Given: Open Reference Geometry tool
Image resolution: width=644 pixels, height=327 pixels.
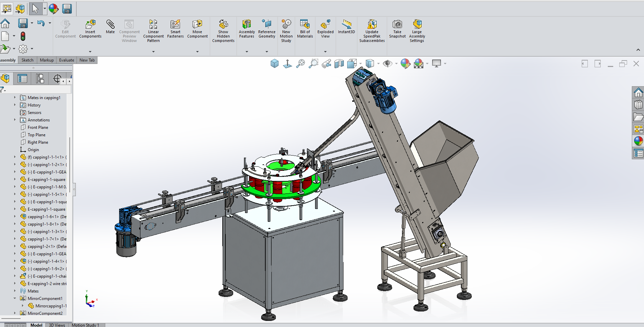Looking at the screenshot, I should tap(267, 29).
